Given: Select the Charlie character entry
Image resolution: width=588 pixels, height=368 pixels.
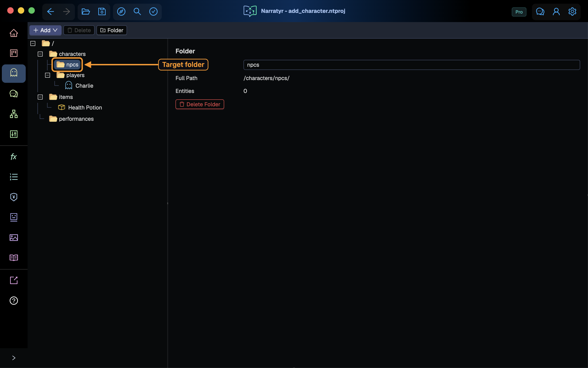Looking at the screenshot, I should (79, 86).
